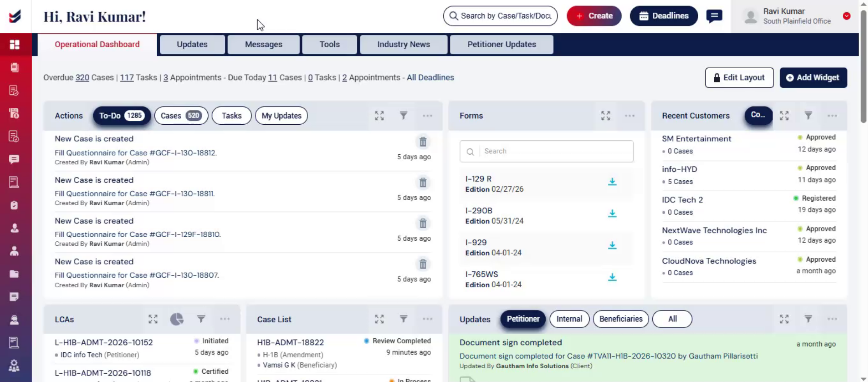Switch to the Petitioner Updates tab
The width and height of the screenshot is (868, 382).
pos(502,44)
